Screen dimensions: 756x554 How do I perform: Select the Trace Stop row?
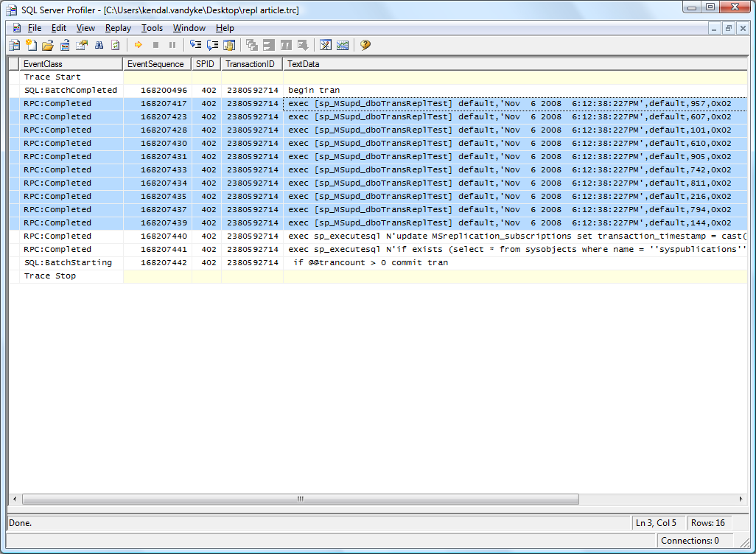[378, 276]
